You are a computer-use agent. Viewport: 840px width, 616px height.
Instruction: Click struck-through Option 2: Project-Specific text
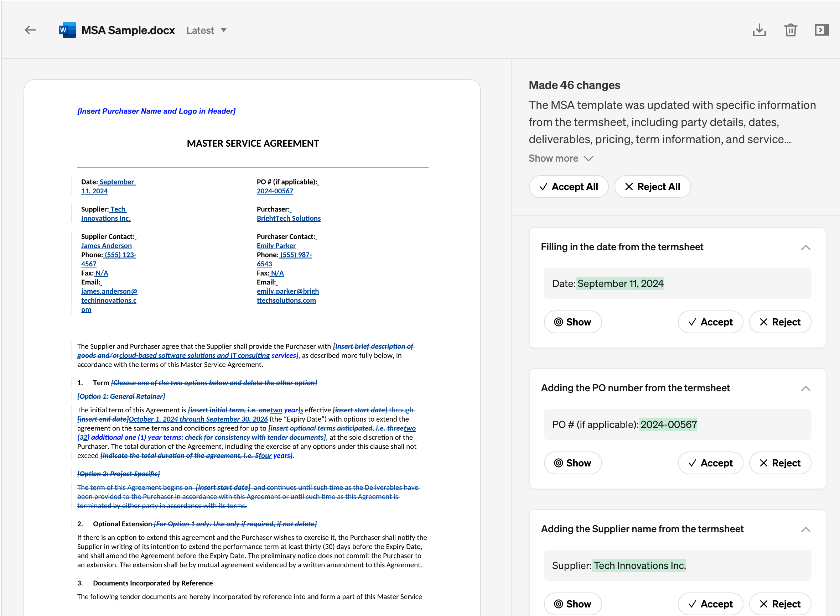[x=118, y=474]
